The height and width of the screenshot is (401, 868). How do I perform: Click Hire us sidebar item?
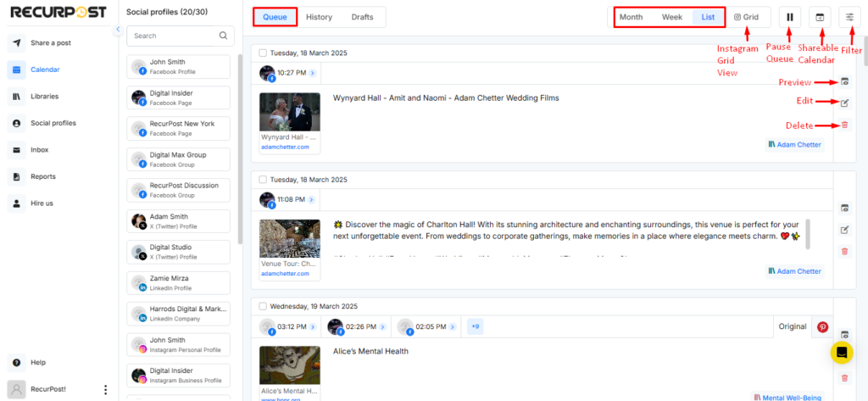(30, 203)
